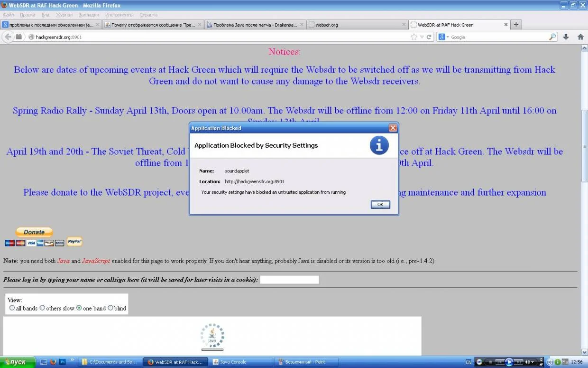Image resolution: width=588 pixels, height=368 pixels.
Task: Select the all bands view option
Action: 12,308
